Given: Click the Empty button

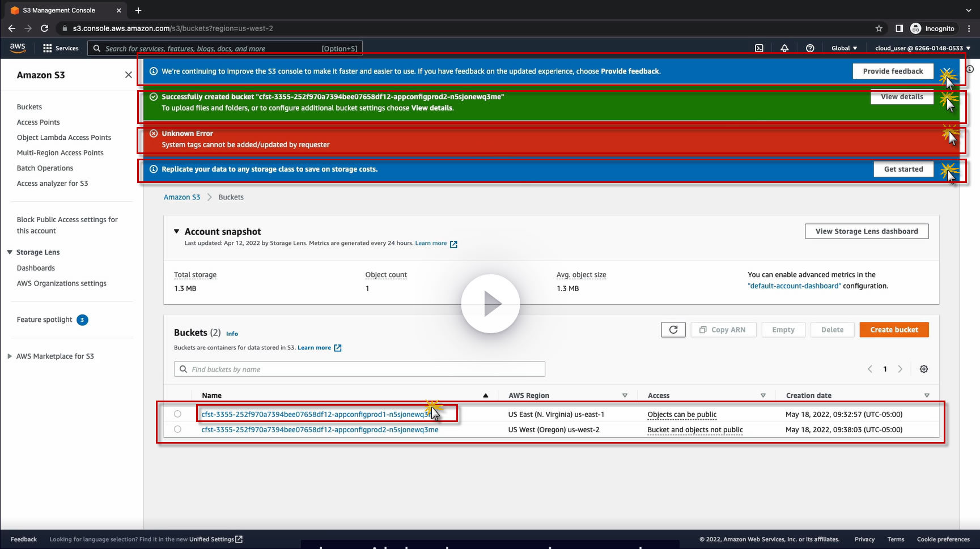Looking at the screenshot, I should (x=783, y=330).
